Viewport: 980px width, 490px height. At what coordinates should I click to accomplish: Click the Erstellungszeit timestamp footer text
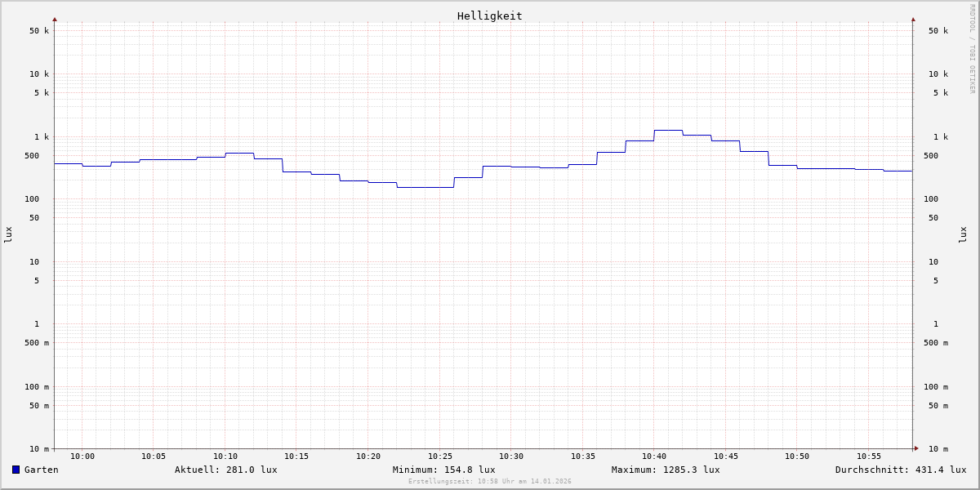(x=490, y=482)
